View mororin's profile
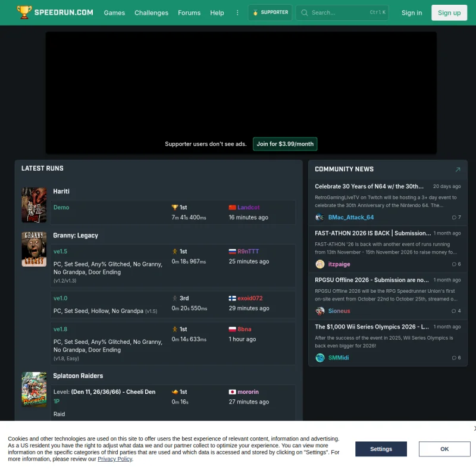The height and width of the screenshot is (476, 476). click(248, 392)
